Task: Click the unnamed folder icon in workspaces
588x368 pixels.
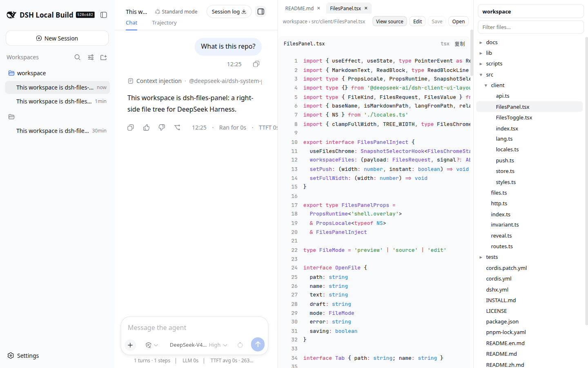Action: 11,117
